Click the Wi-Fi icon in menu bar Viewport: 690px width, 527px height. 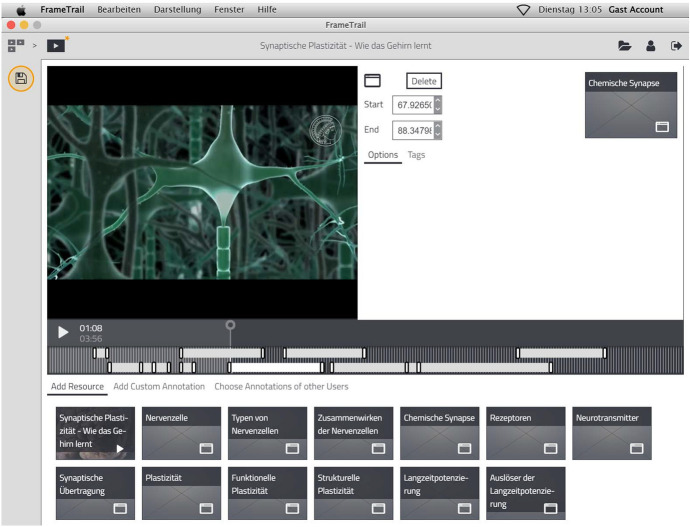[x=523, y=9]
